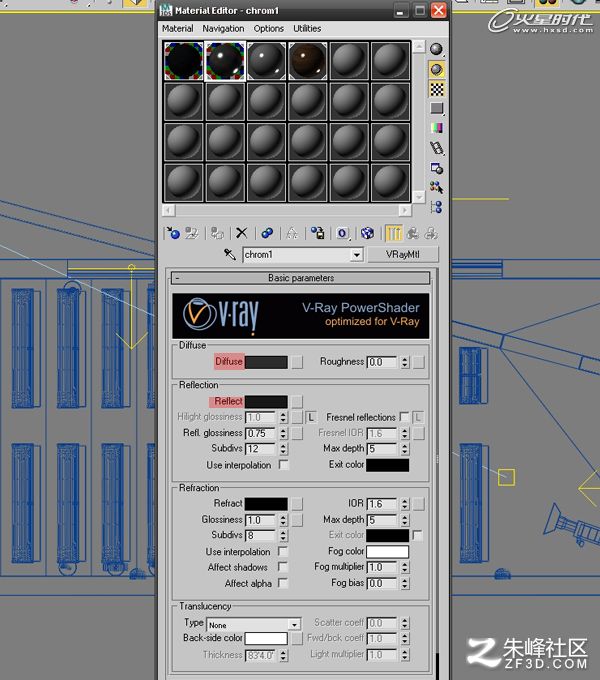Click the Material Effects Channel icon

342,233
